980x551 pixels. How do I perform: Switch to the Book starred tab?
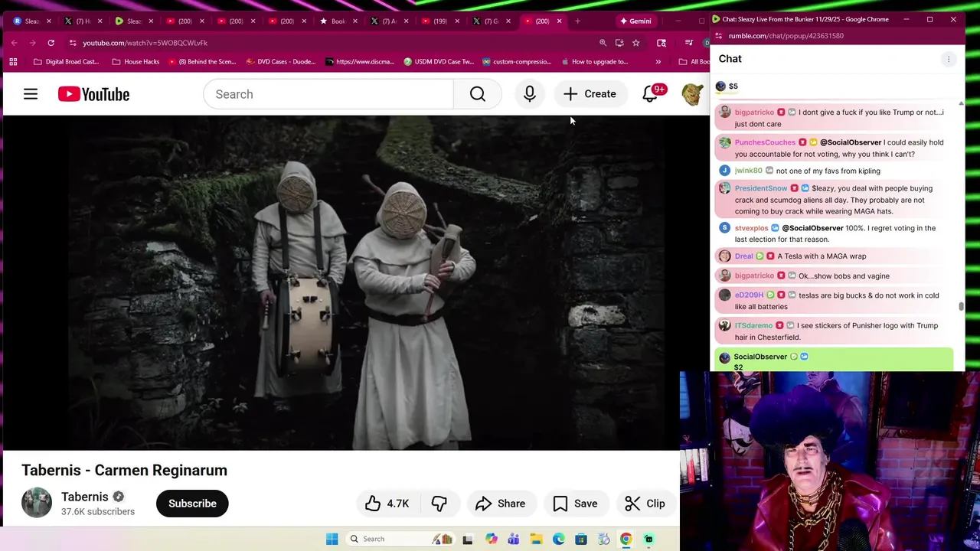332,21
